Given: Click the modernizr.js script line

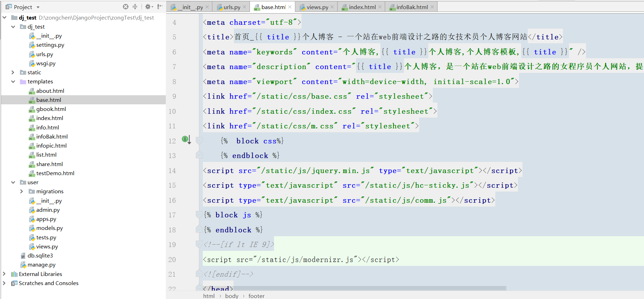Looking at the screenshot, I should point(301,260).
